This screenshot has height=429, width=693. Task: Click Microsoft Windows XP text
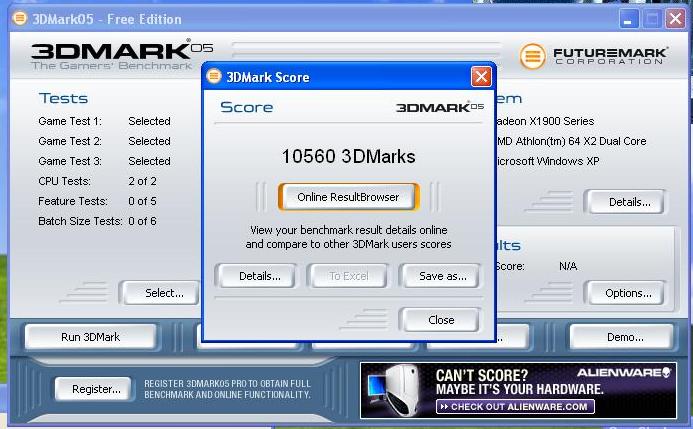(548, 161)
